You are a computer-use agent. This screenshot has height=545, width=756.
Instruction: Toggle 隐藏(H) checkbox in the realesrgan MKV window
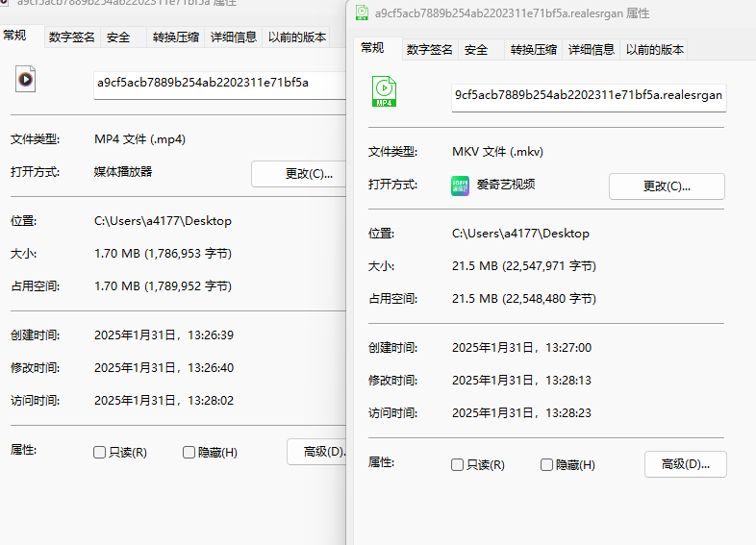pyautogui.click(x=546, y=464)
